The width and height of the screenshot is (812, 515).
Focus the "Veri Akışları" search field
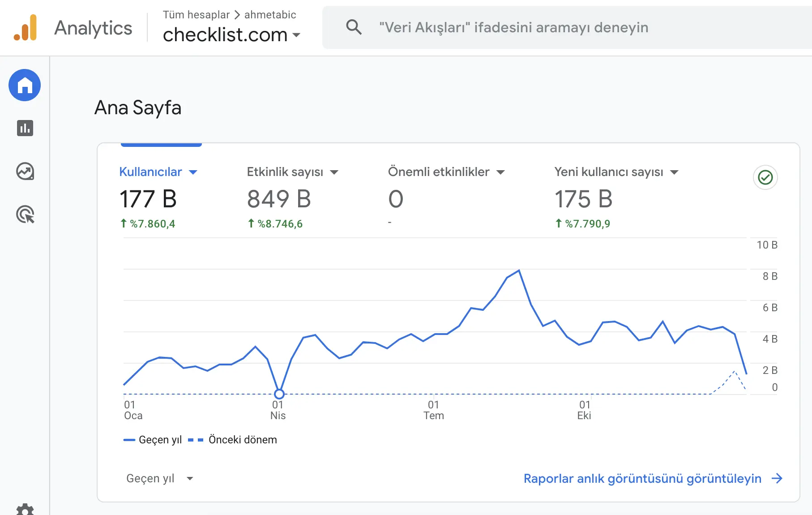point(567,27)
